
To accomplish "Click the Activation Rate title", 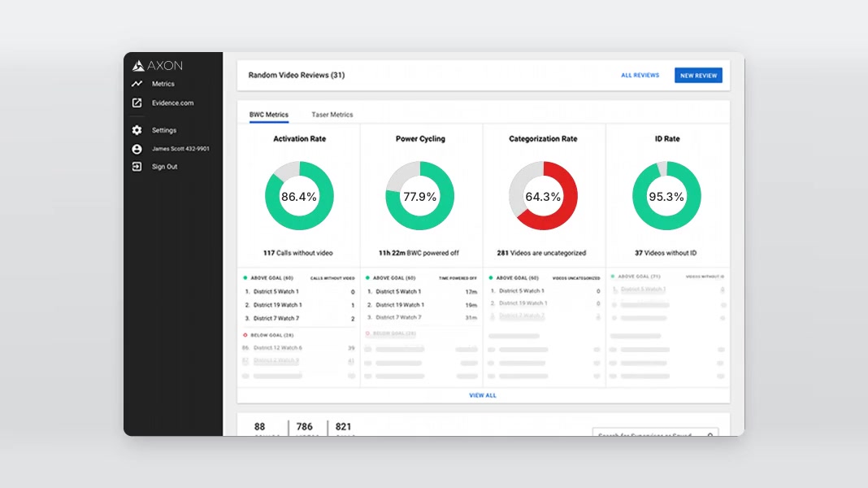I will coord(299,139).
